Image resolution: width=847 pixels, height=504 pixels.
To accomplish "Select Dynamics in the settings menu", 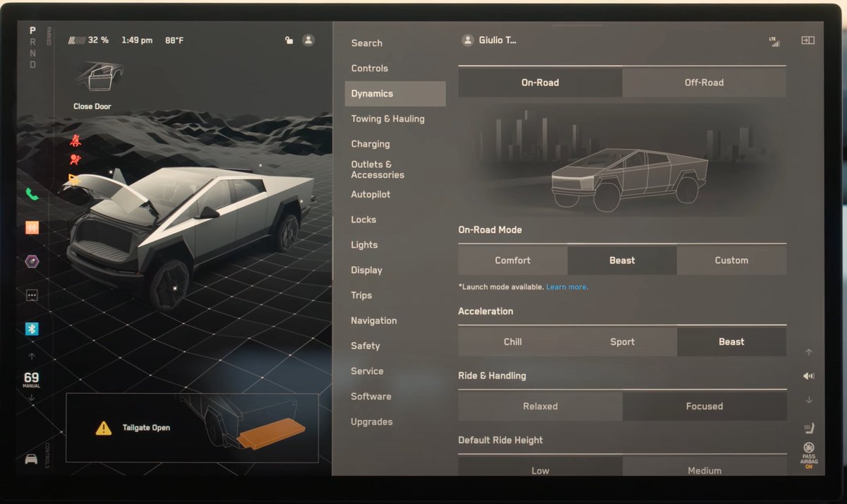I will coord(395,93).
